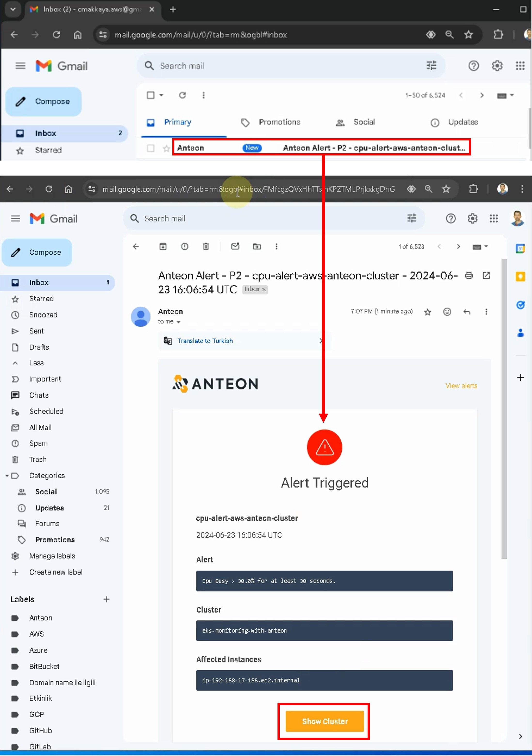Delete the email with trash icon
This screenshot has width=532, height=756.
(x=206, y=246)
